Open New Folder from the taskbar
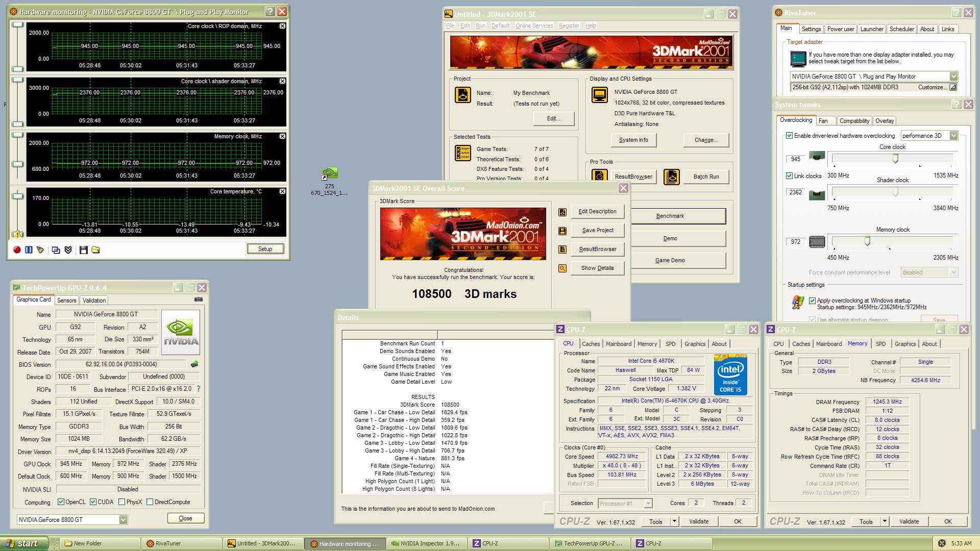 (100, 543)
